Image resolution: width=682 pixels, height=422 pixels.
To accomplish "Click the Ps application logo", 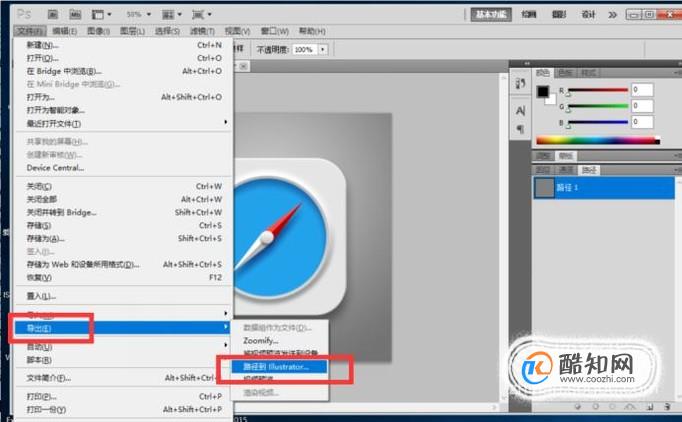I will [x=24, y=14].
